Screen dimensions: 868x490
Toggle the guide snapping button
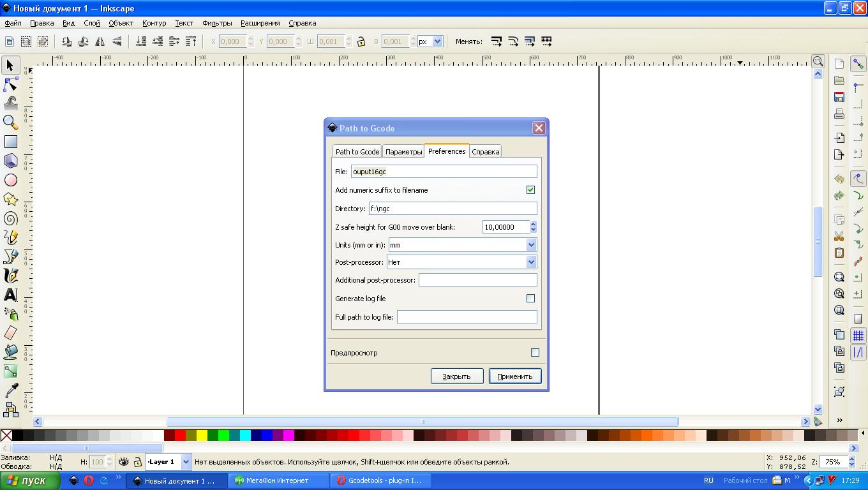[x=858, y=352]
